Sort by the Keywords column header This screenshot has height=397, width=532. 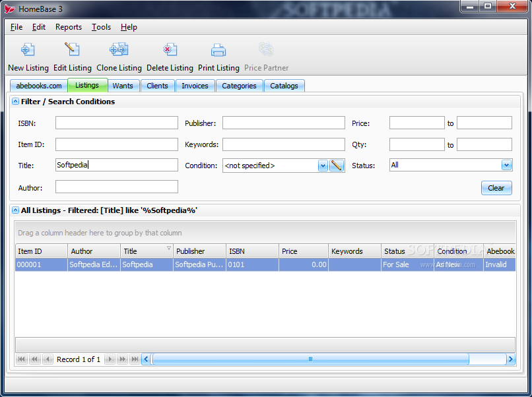point(355,251)
